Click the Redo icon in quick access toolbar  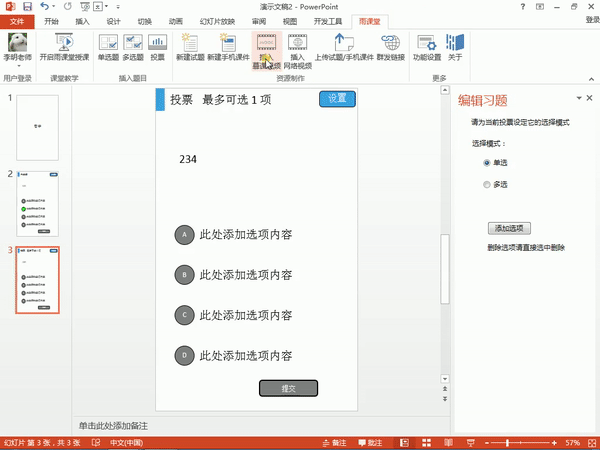point(68,7)
